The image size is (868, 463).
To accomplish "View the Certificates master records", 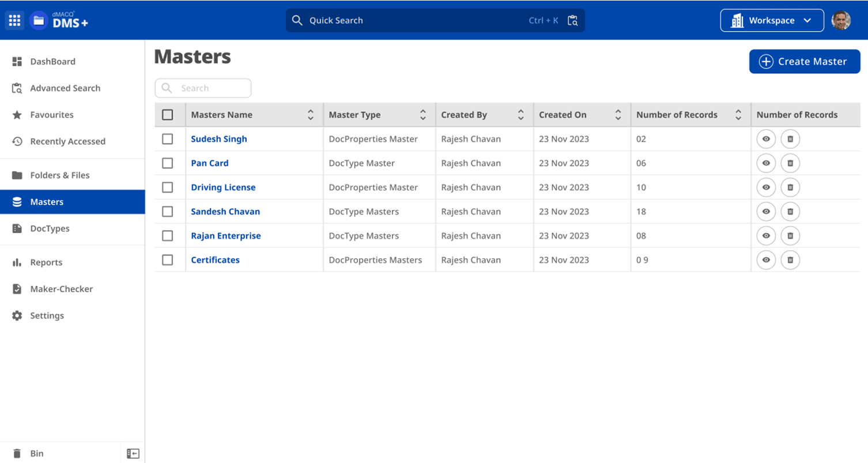I will click(766, 260).
